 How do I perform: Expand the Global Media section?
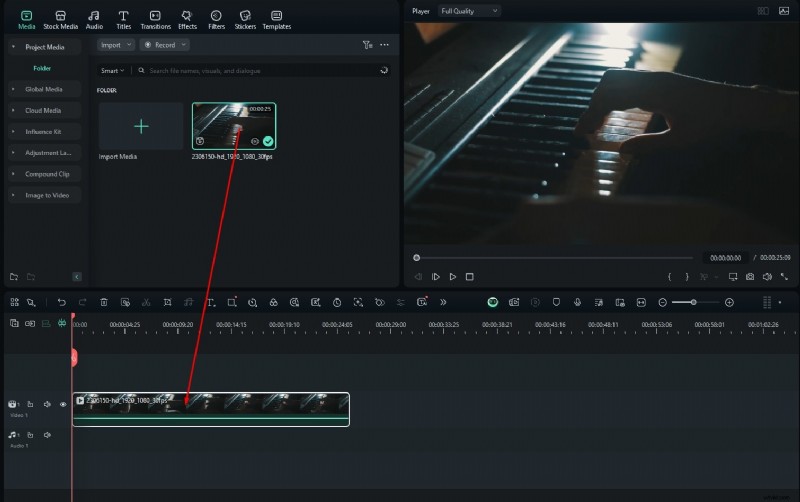click(42, 89)
